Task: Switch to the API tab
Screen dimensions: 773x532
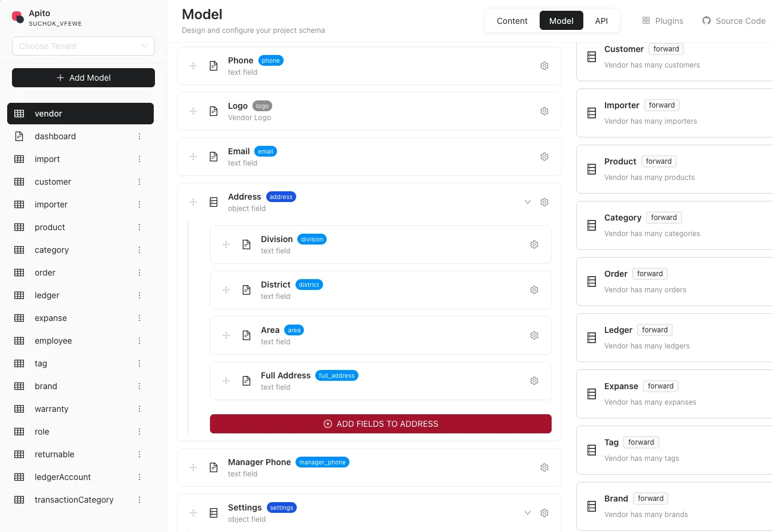Action: tap(601, 20)
